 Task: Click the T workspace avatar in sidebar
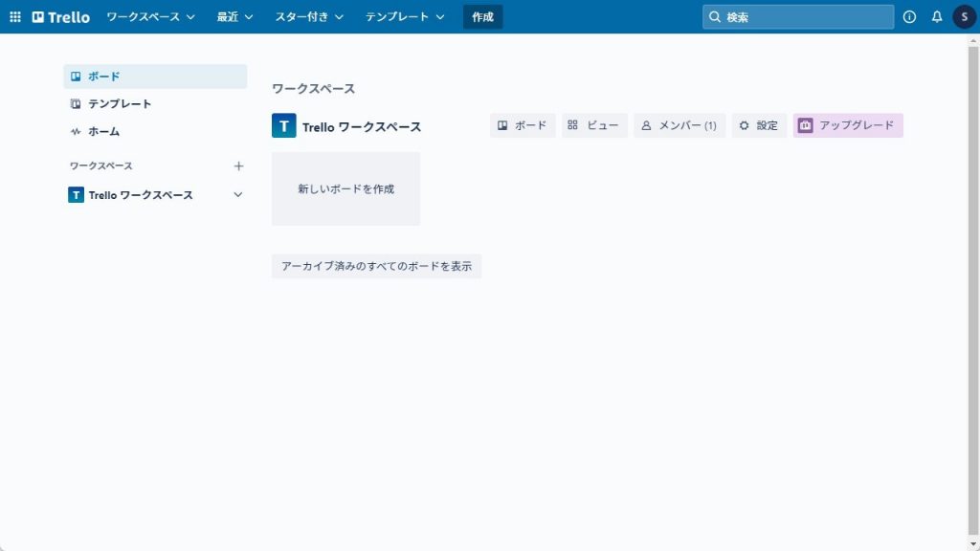76,195
